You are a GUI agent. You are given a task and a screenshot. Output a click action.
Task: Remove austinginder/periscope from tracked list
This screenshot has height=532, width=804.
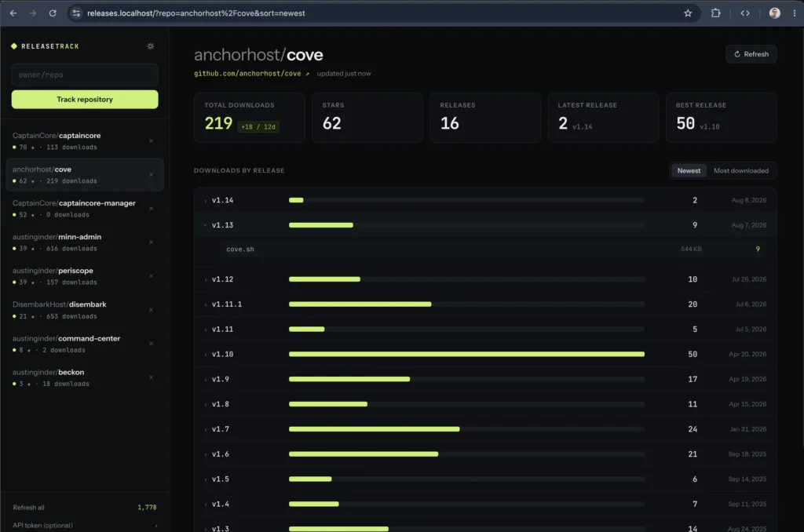151,276
